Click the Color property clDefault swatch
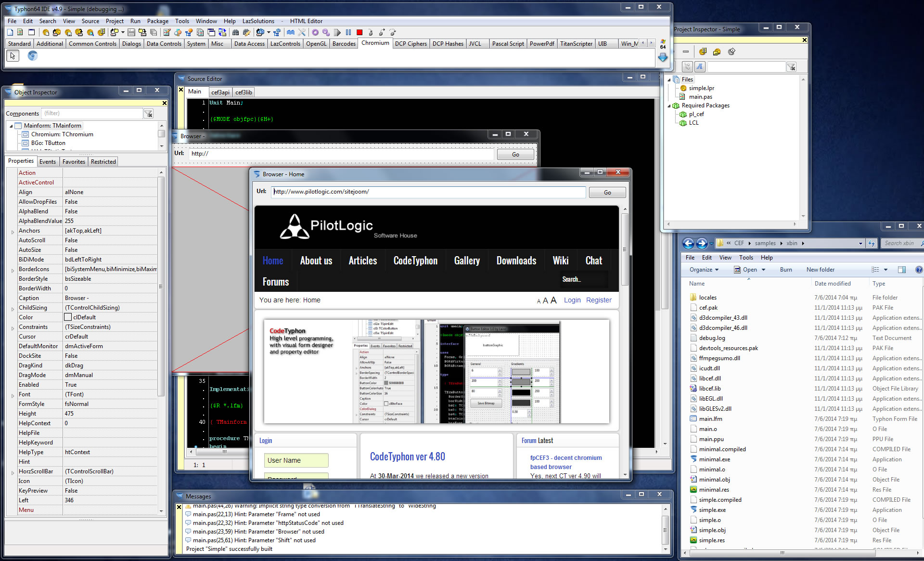This screenshot has height=561, width=924. pyautogui.click(x=68, y=317)
